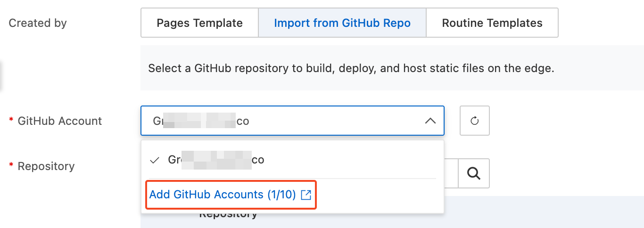Click the 'Created by' label
The image size is (644, 228).
coord(38,23)
